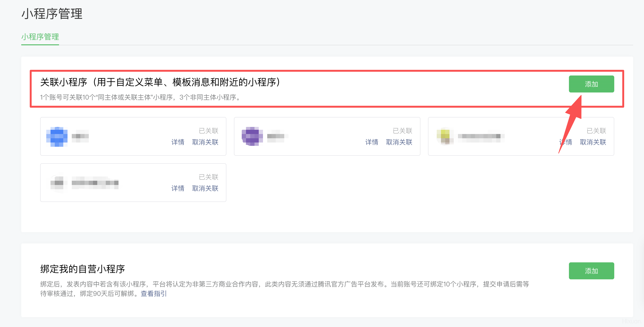Click 取消关联 for the blue mini program

[x=205, y=142]
